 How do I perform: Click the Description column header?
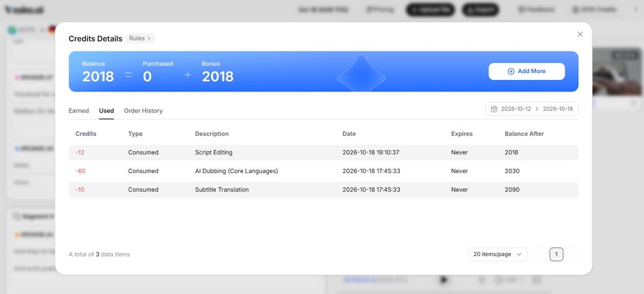tap(212, 134)
